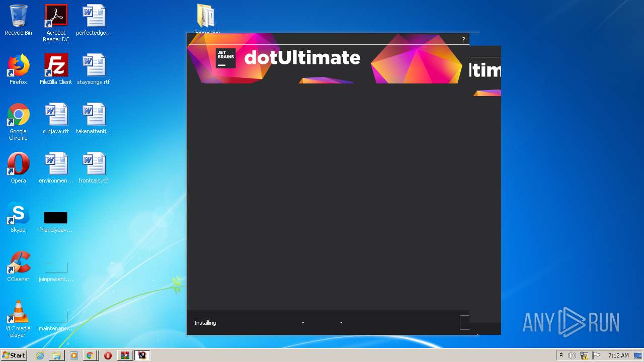Viewport: 644px width, 362px height.
Task: Open Acrobat Reader DC shortcut
Action: click(x=56, y=23)
